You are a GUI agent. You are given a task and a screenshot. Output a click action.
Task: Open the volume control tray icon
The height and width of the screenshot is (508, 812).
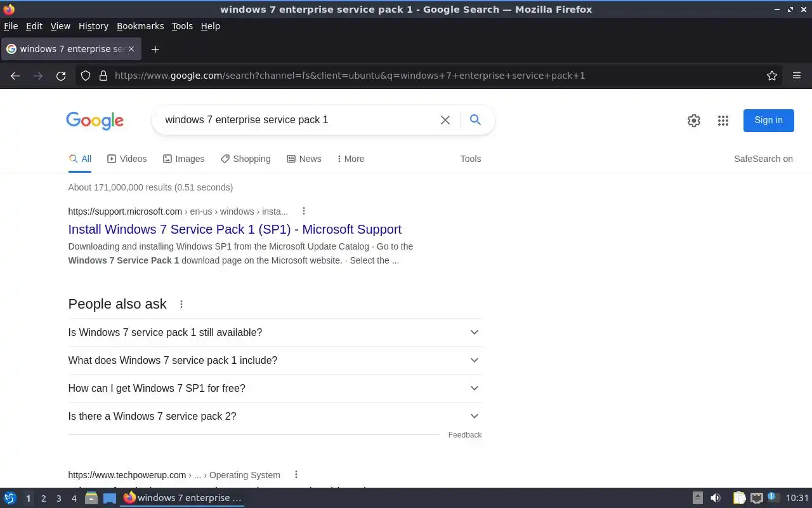tap(716, 498)
